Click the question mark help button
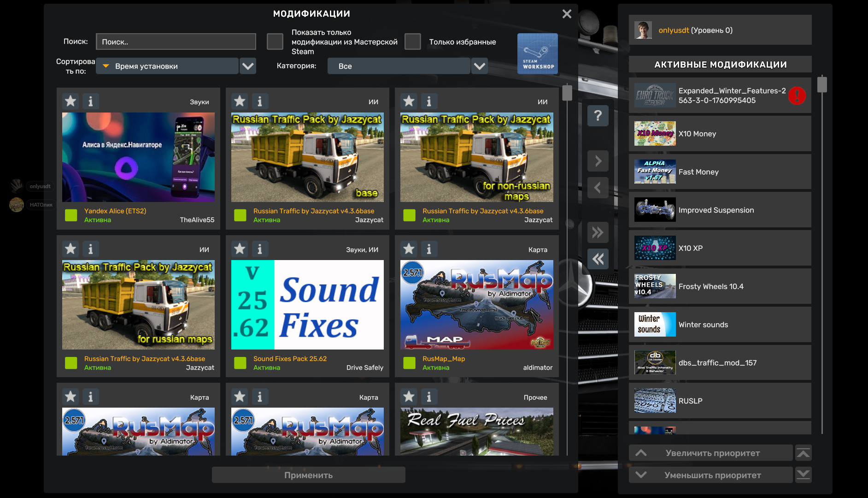The width and height of the screenshot is (868, 498). coord(598,115)
